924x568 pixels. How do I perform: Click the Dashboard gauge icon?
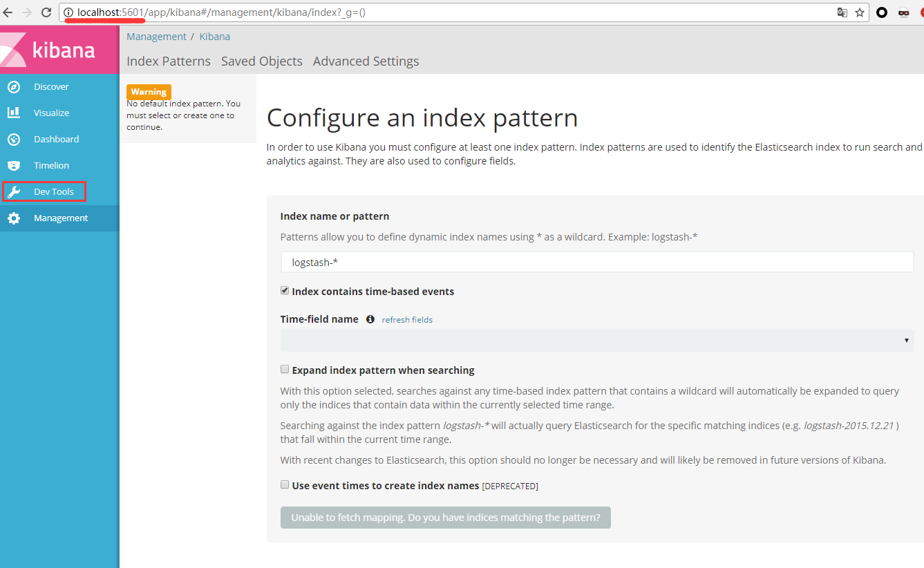click(x=14, y=139)
